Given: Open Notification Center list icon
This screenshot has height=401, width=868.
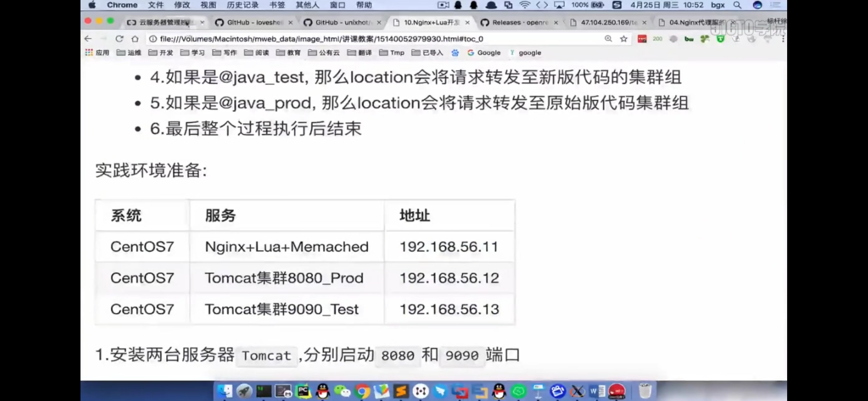Looking at the screenshot, I should coord(776,5).
